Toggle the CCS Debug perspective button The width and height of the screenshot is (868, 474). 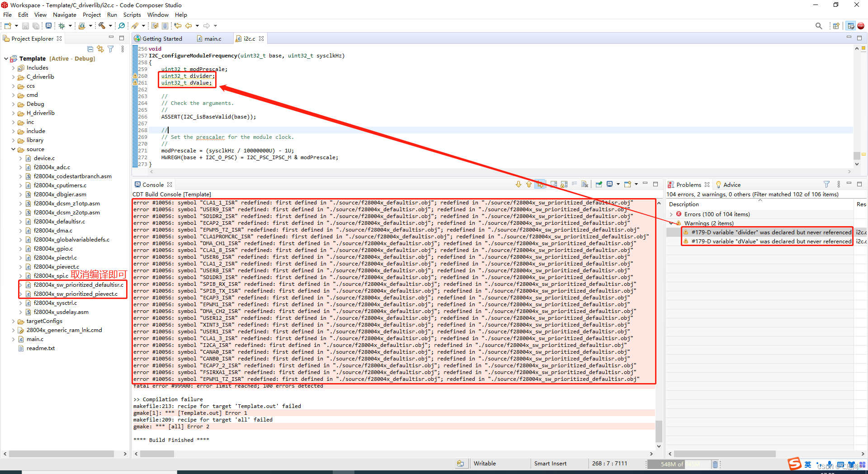[x=861, y=26]
